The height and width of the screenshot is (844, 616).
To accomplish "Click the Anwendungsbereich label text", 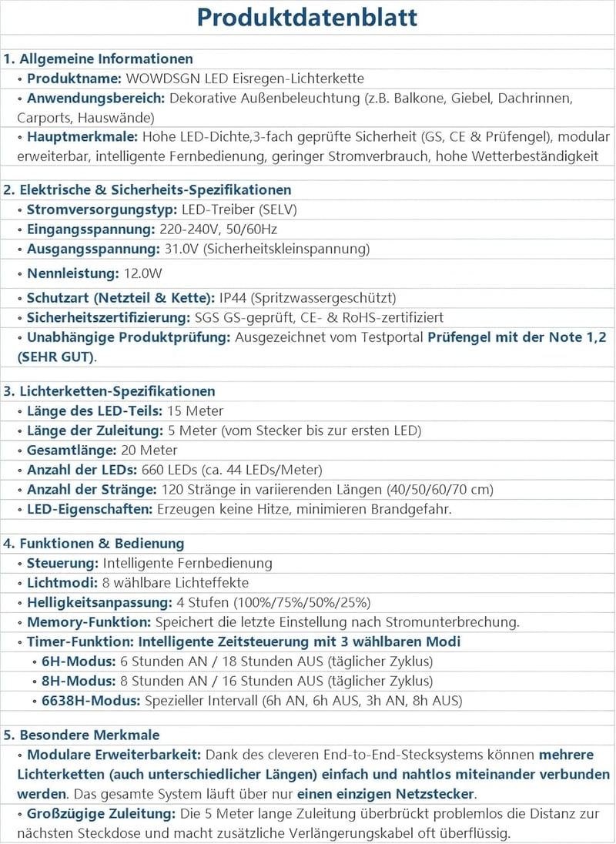I will 95,98.
